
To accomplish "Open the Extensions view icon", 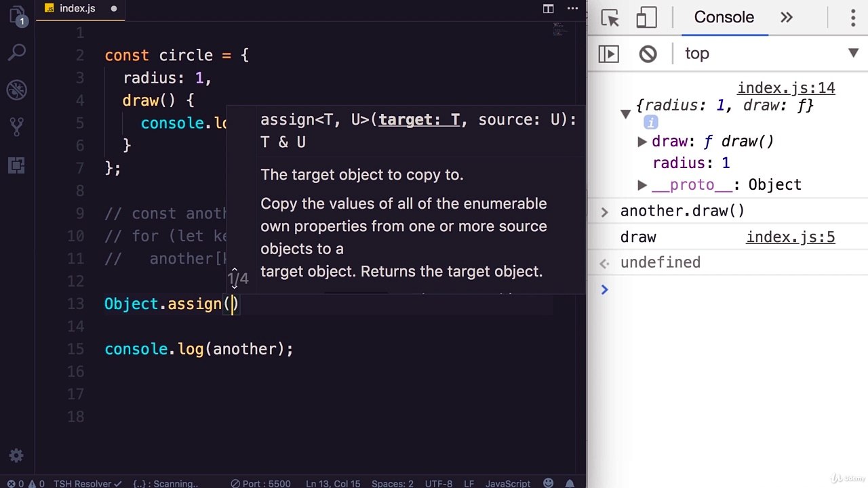I will pyautogui.click(x=17, y=164).
